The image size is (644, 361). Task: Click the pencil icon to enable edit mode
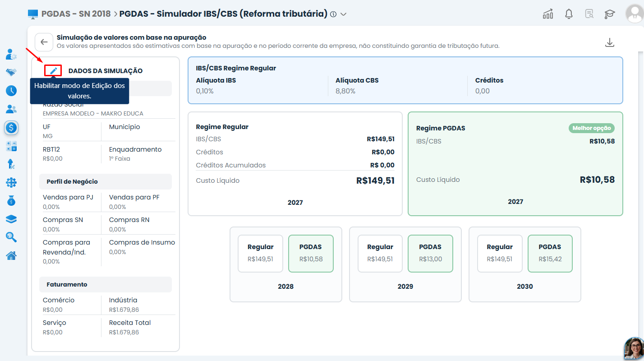click(53, 70)
